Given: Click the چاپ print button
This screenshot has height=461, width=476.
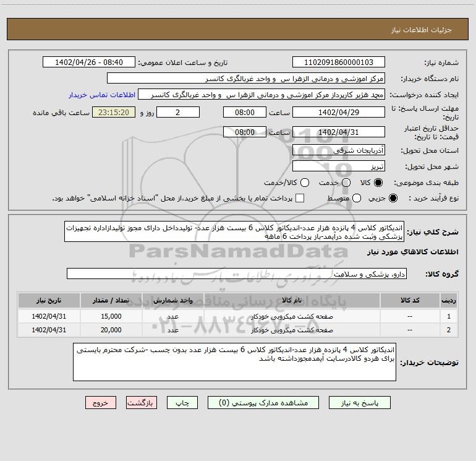Looking at the screenshot, I should click(182, 403).
